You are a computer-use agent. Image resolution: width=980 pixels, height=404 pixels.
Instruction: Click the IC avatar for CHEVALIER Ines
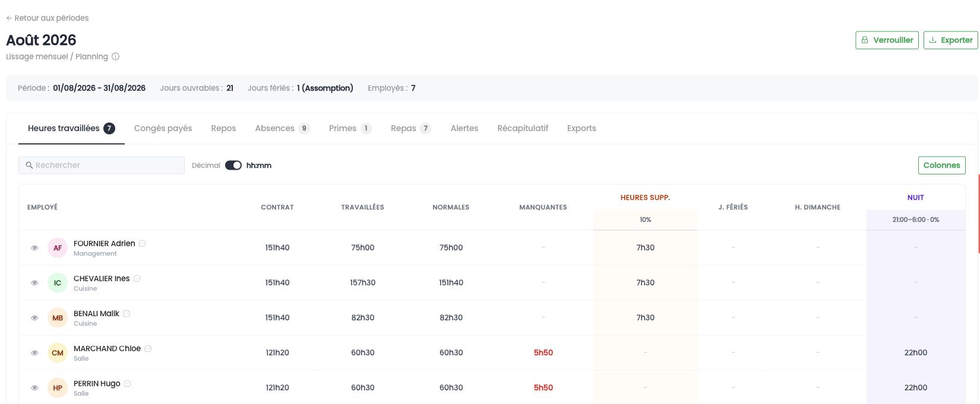click(58, 283)
